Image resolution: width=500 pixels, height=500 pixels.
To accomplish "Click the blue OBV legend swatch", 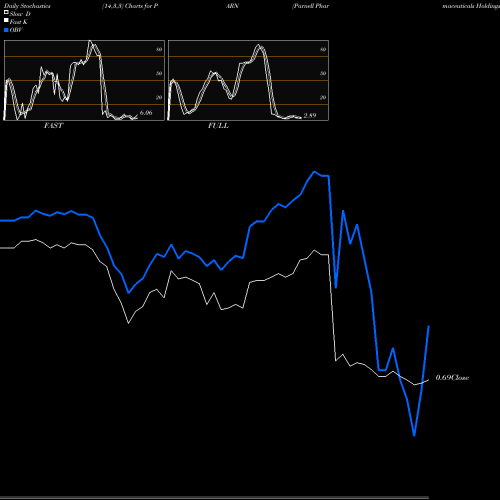I will 6,30.
